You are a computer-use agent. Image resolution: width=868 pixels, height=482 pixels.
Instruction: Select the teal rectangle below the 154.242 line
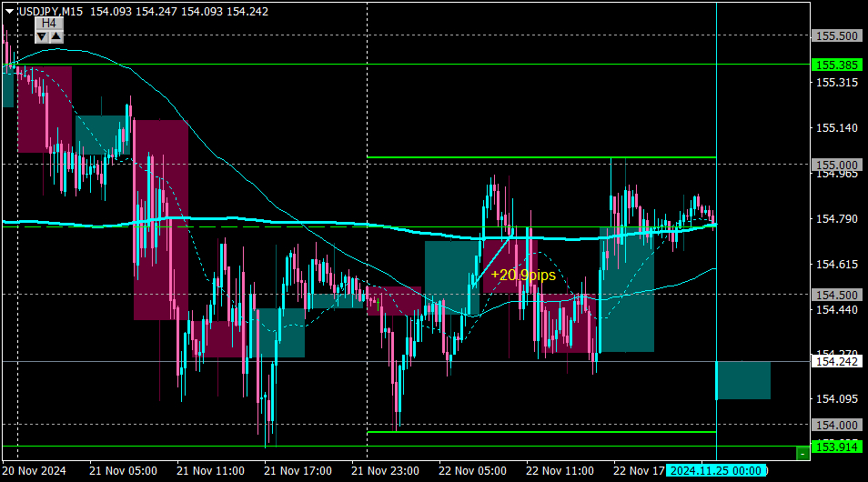tap(743, 380)
